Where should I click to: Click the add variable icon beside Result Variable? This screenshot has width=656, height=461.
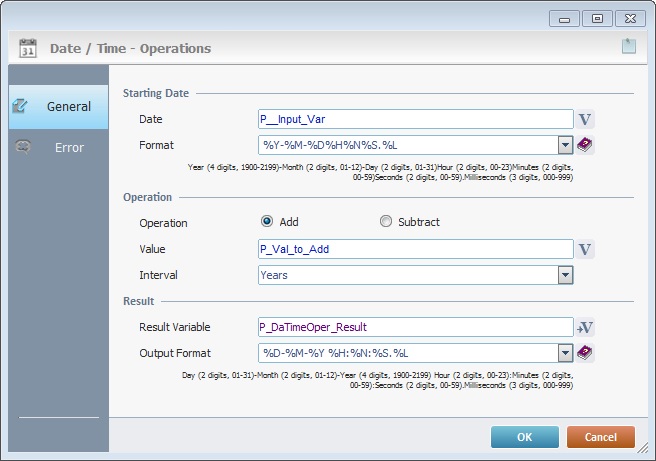click(x=586, y=327)
